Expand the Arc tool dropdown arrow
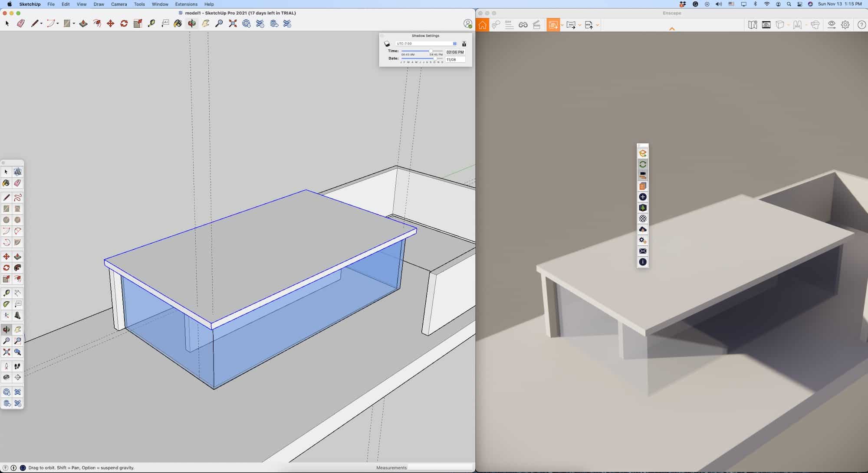Image resolution: width=868 pixels, height=473 pixels. point(58,24)
